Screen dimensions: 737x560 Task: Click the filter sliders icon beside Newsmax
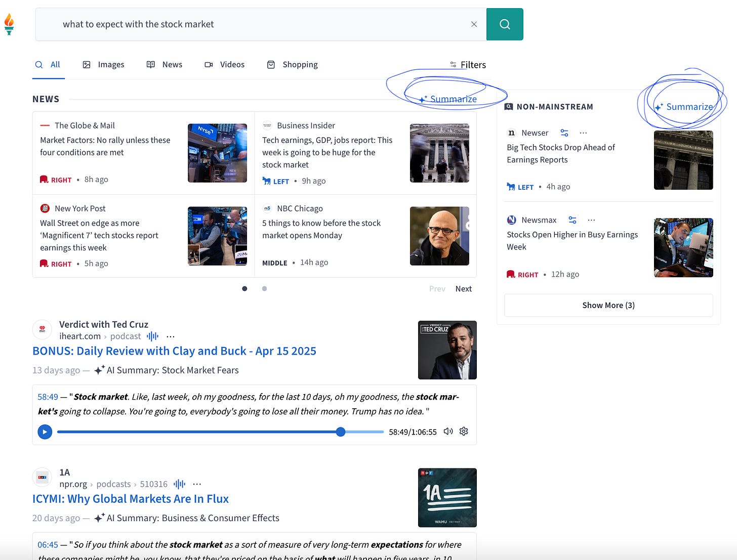(572, 220)
